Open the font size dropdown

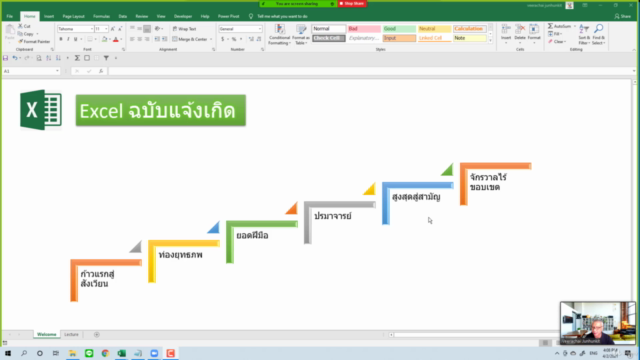point(106,29)
